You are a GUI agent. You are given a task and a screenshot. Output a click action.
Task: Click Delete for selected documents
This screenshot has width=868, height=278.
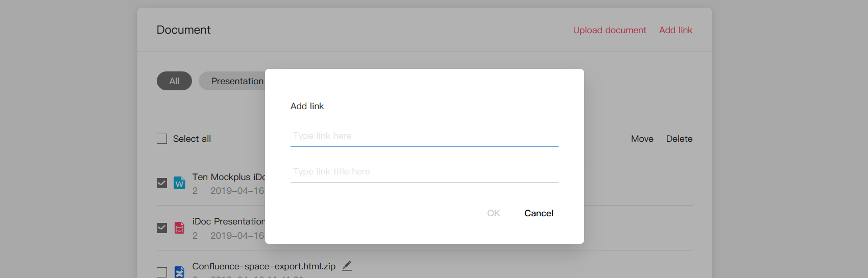679,139
